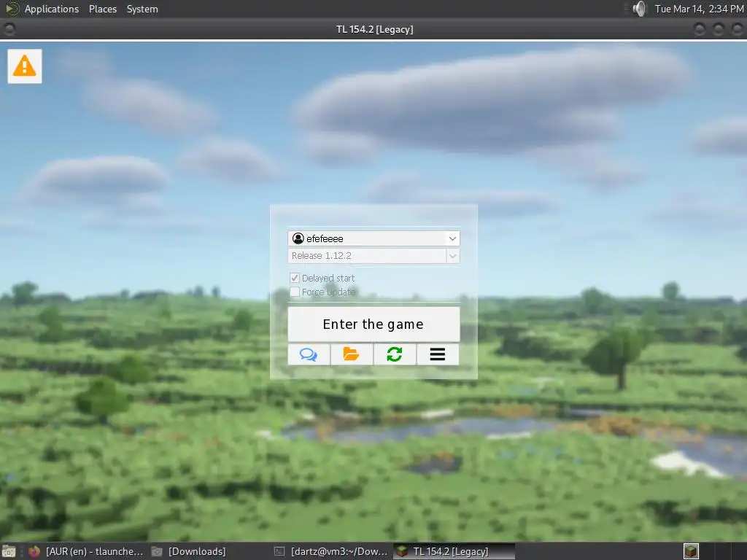This screenshot has height=560, width=747.
Task: Enable the Force update checkbox
Action: (295, 292)
